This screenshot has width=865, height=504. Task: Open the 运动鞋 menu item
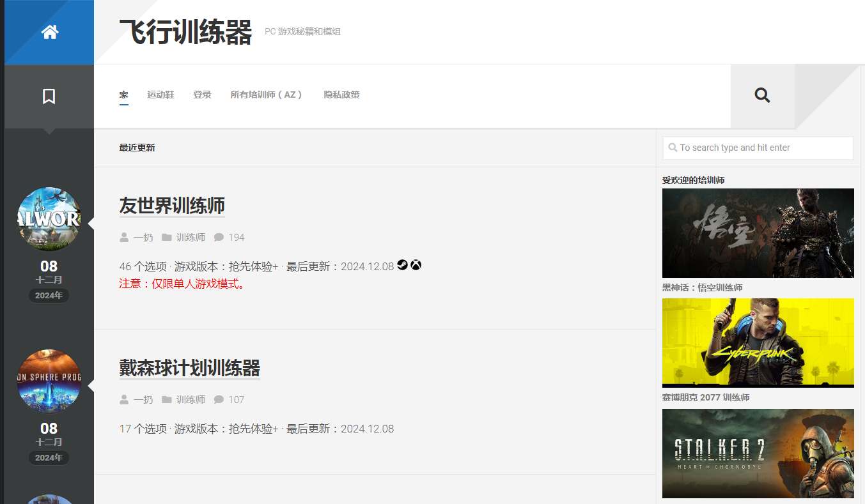(x=160, y=95)
